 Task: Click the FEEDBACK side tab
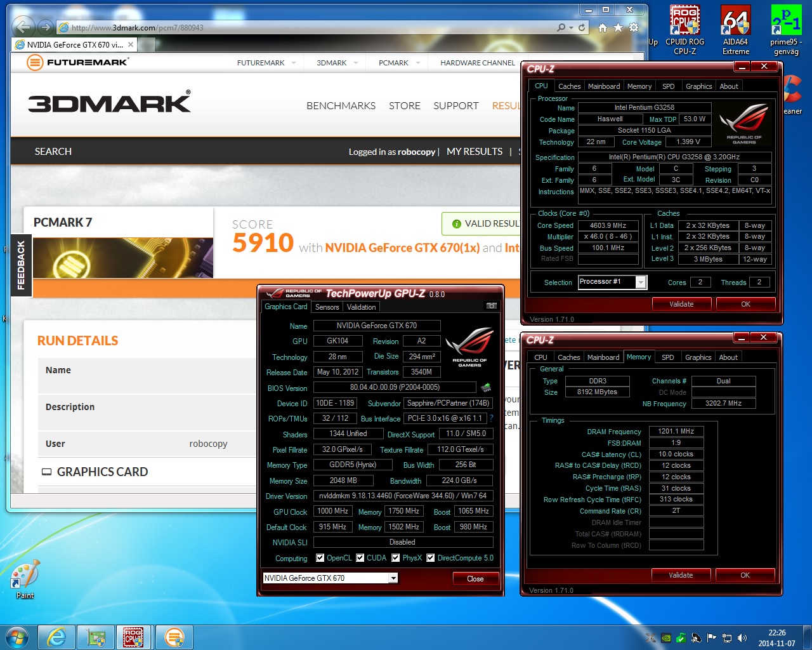(x=21, y=265)
